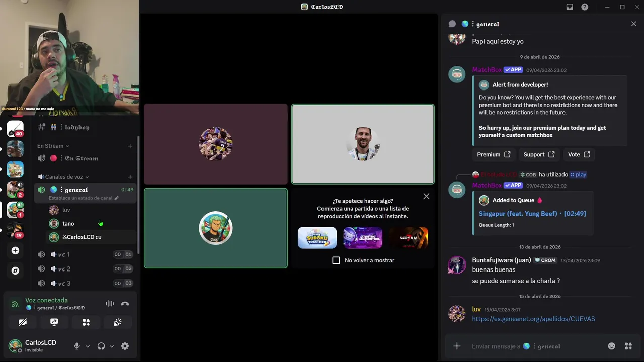Click the Add a Server plus icon

15,250
